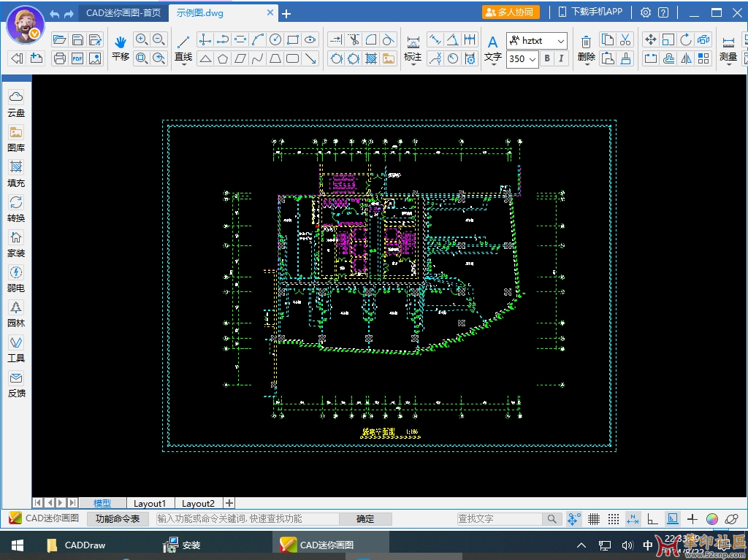748x560 pixels.
Task: Open a drawing file with folder icon
Action: pos(59,39)
